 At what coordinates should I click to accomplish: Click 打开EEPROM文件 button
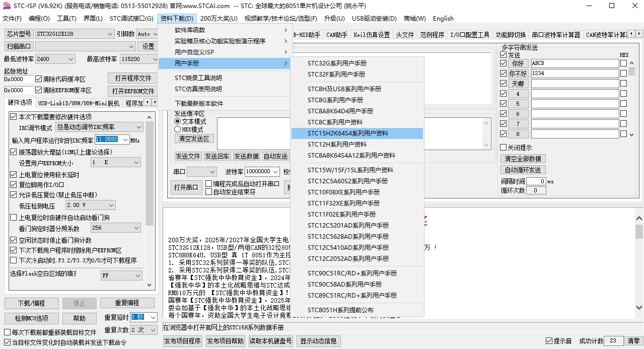coord(132,91)
